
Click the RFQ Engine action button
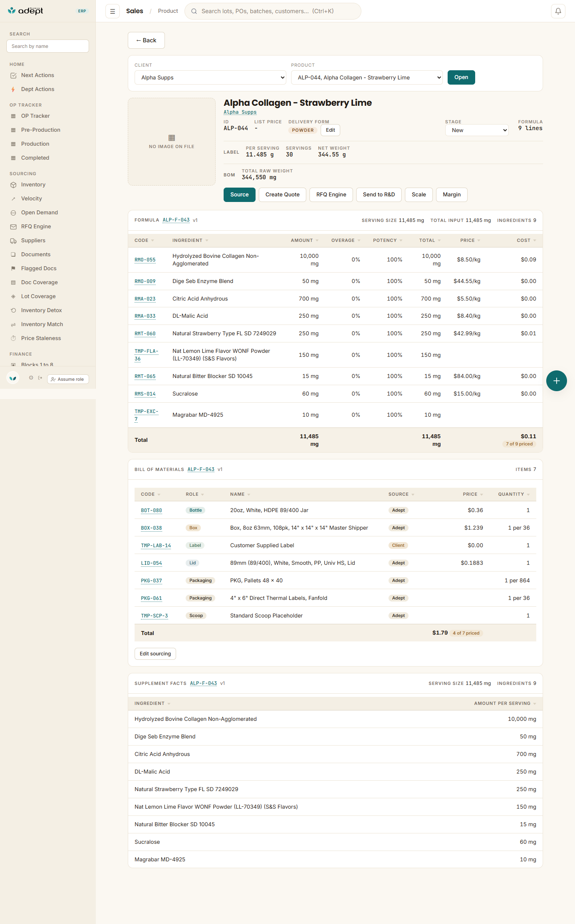(x=331, y=195)
